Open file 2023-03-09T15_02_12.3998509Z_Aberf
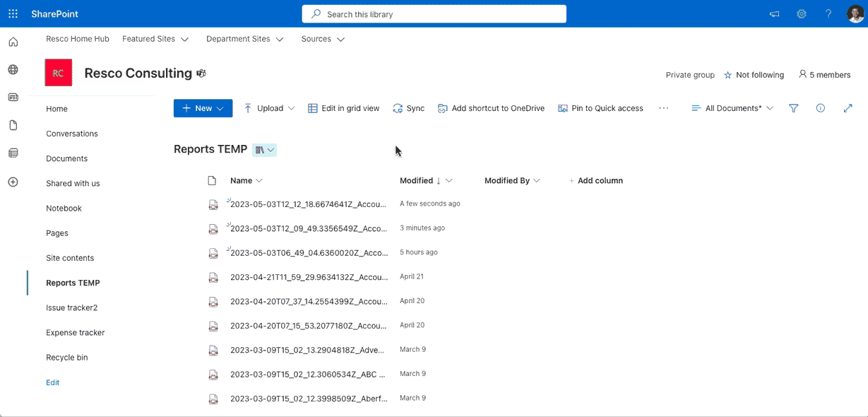Viewport: 868px width, 417px height. [x=309, y=399]
